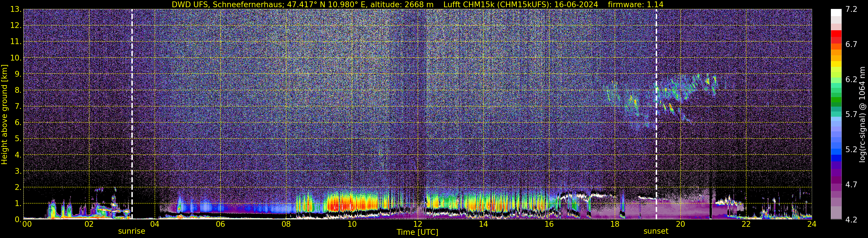Screen dimensions: 868x238
Task: Click the '3.' height tick label
Action: [18, 171]
